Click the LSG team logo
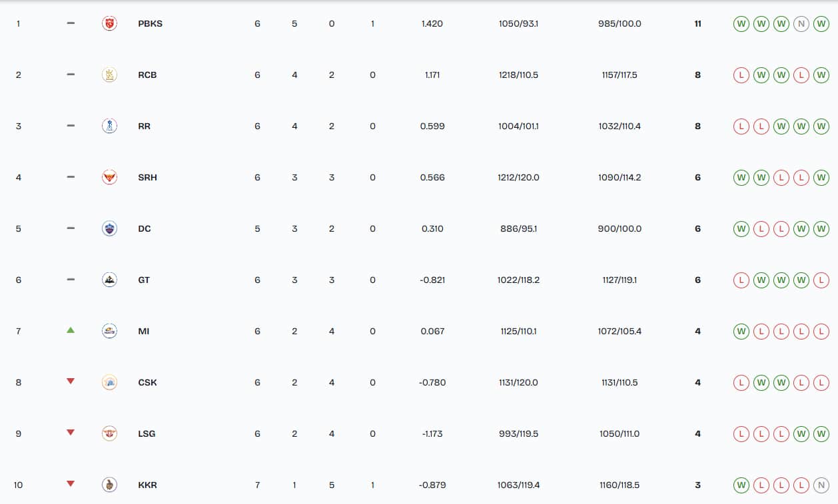 (109, 433)
